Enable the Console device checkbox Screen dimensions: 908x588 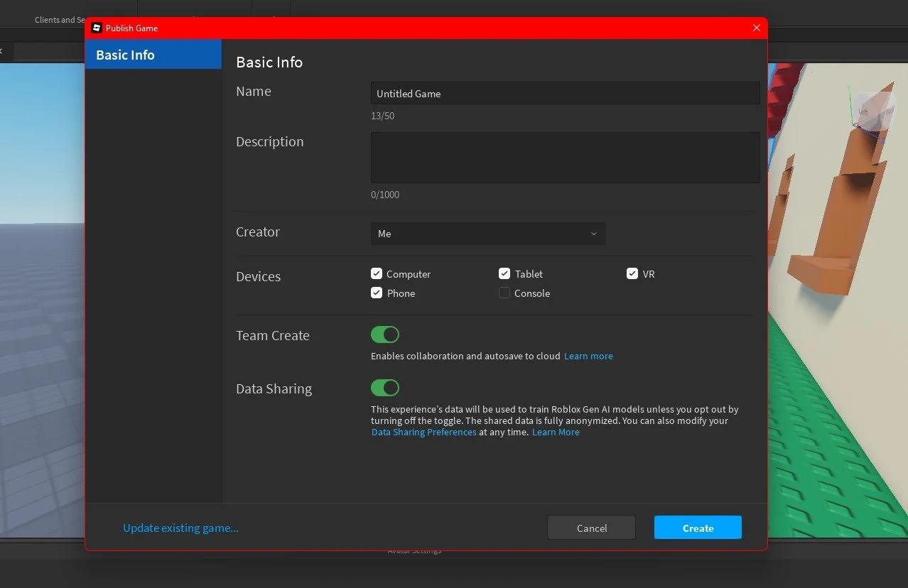[504, 293]
